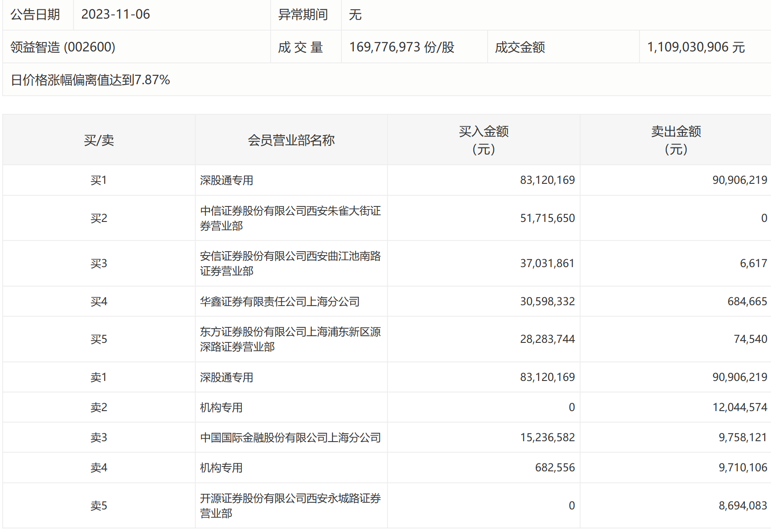Select 华鑫证券有限责任公司上海分公司 entry
Viewport: 771px width, 532px height.
click(x=279, y=302)
